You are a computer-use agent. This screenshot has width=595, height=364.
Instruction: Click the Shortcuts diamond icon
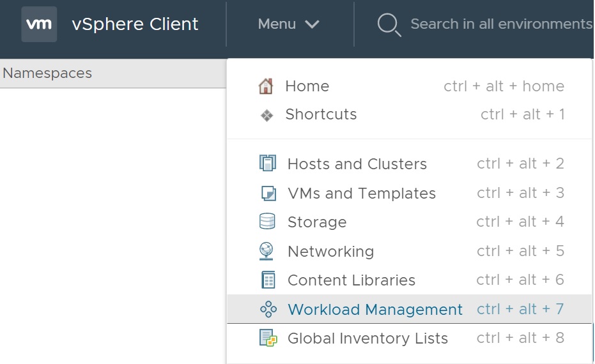pyautogui.click(x=267, y=116)
